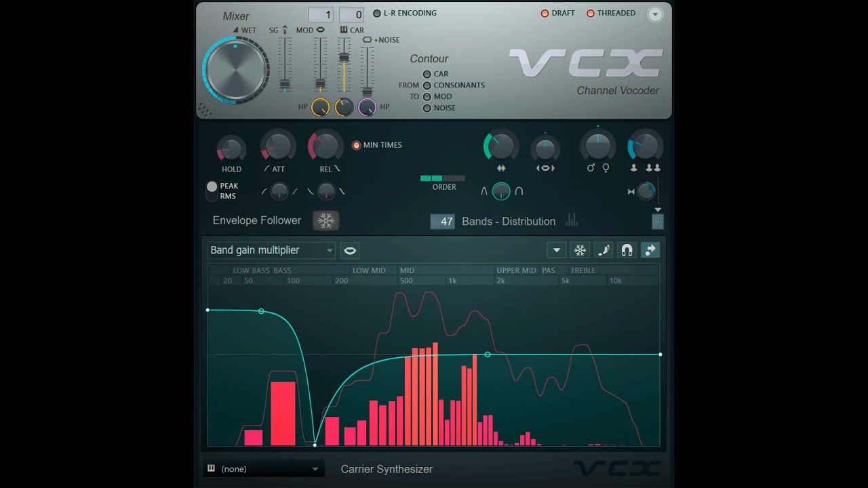Adjust the filter shape knob between the curve icons
Viewport: 868px width, 488px height.
point(501,191)
